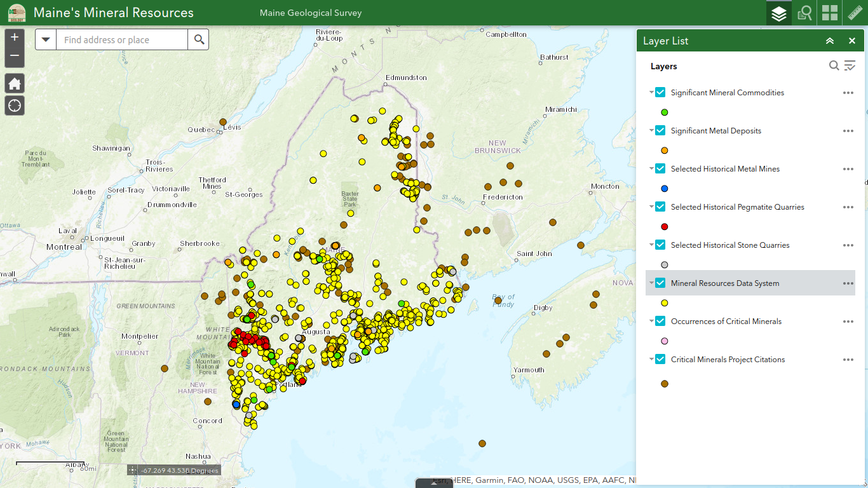Select the 'Significant Metal Deposits' layer name
Viewport: 868px width, 488px height.
(716, 131)
